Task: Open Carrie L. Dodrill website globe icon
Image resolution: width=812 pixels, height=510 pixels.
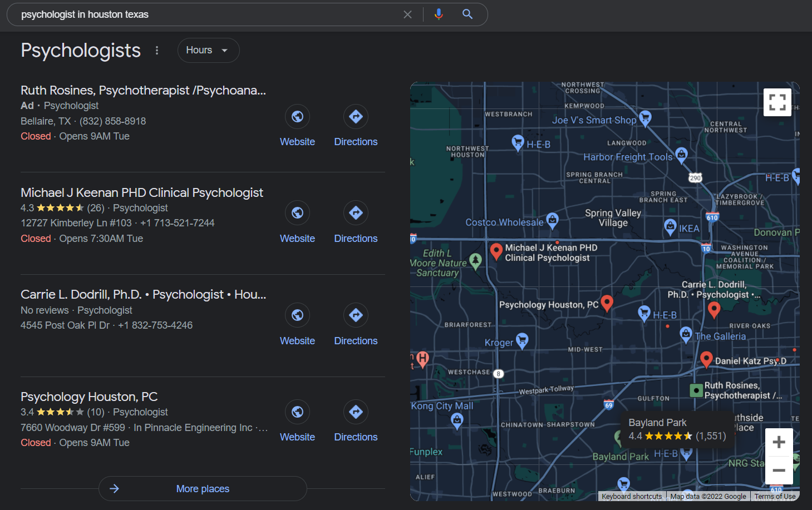Action: (297, 315)
